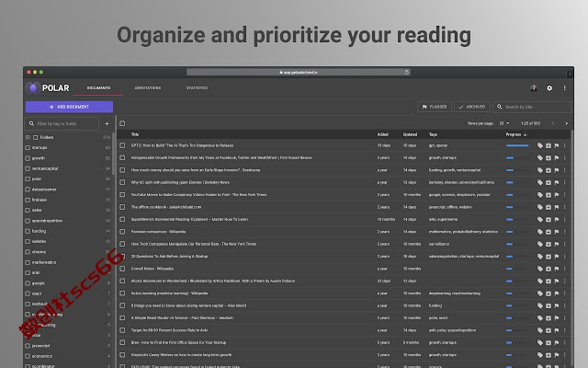Screen dimensions: 588x368
Task: Check the 'firebase' tag checkbox
Action: click(x=28, y=200)
